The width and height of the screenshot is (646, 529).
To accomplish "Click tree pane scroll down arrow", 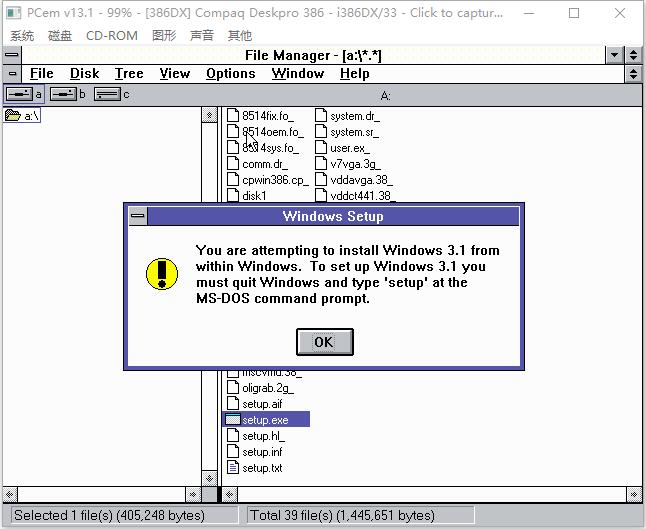I will click(209, 478).
